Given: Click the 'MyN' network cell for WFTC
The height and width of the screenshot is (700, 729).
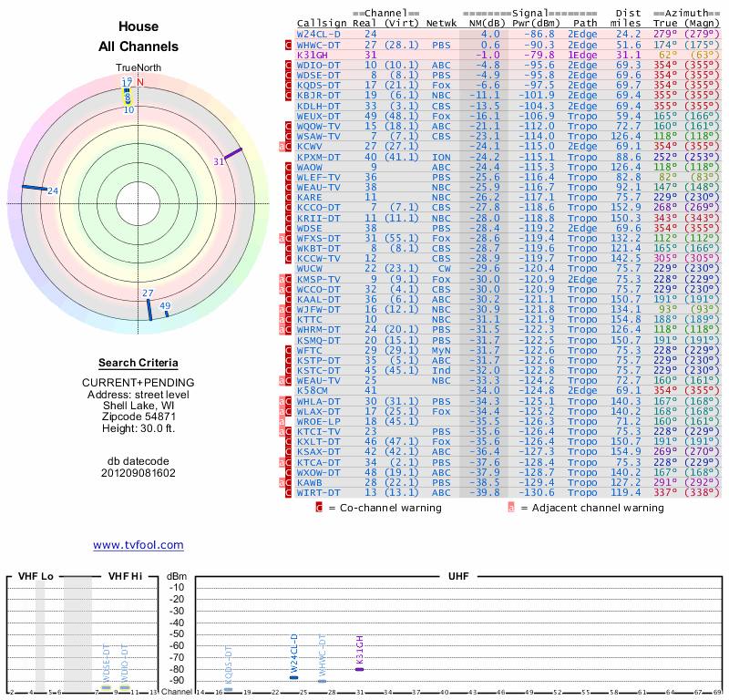Looking at the screenshot, I should coord(441,350).
